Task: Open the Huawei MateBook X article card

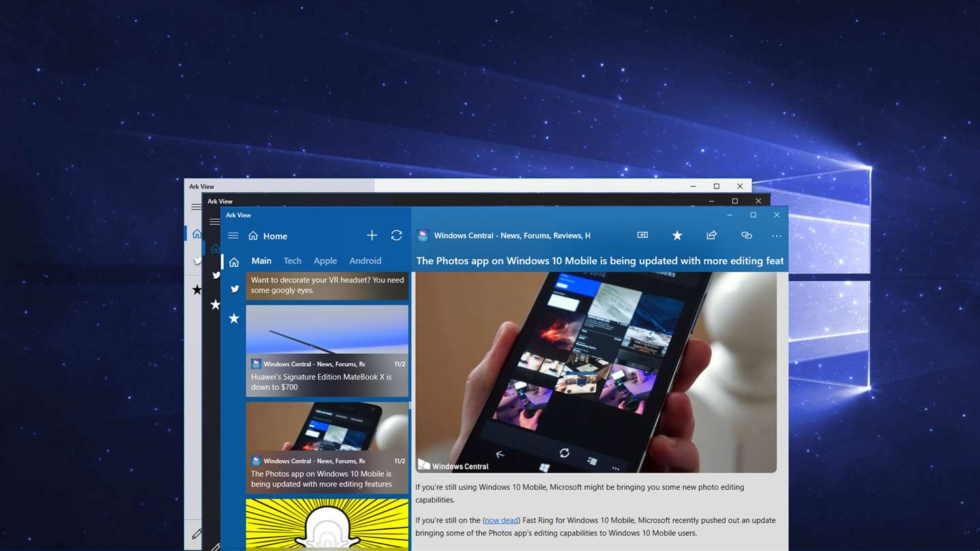Action: (x=327, y=351)
